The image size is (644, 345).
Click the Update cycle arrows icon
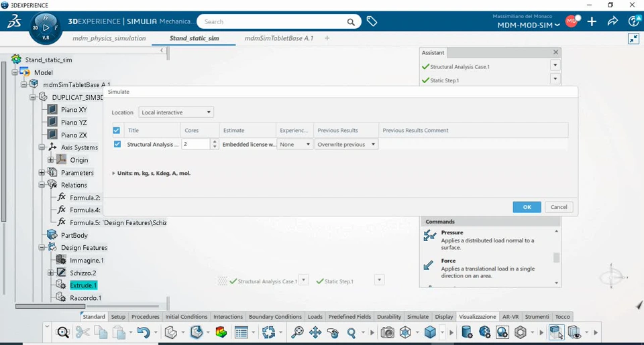pyautogui.click(x=268, y=332)
